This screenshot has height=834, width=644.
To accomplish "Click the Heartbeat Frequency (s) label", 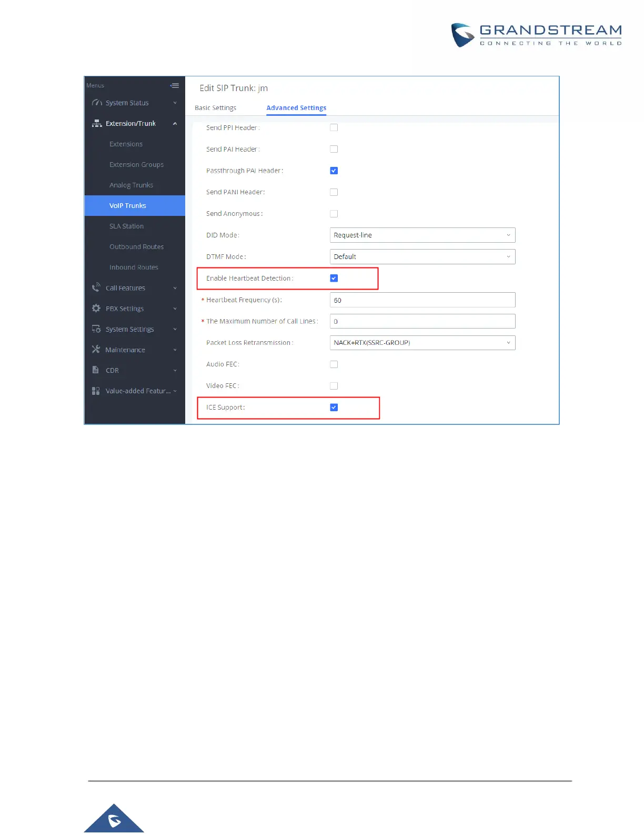I will [244, 300].
